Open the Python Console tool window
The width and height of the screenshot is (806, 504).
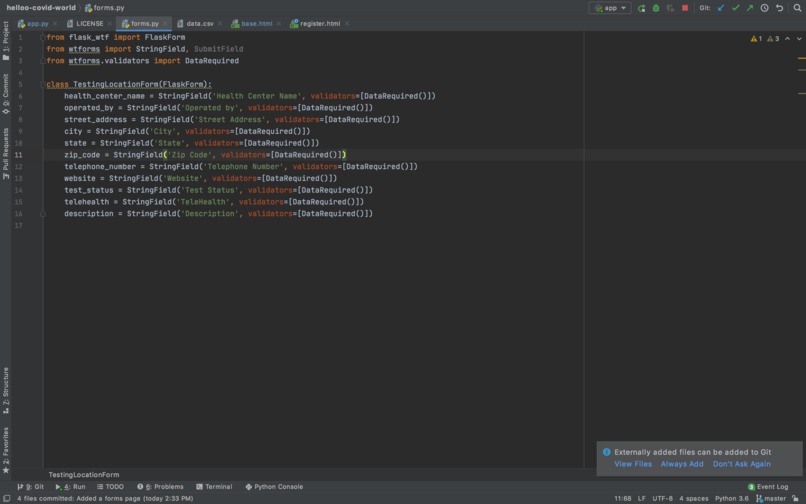point(274,487)
